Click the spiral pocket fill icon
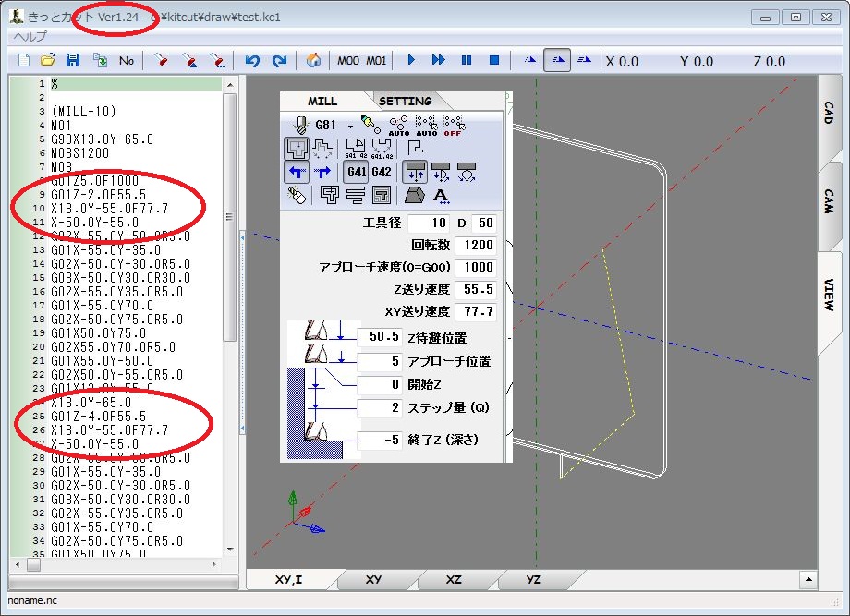850x616 pixels. (382, 195)
